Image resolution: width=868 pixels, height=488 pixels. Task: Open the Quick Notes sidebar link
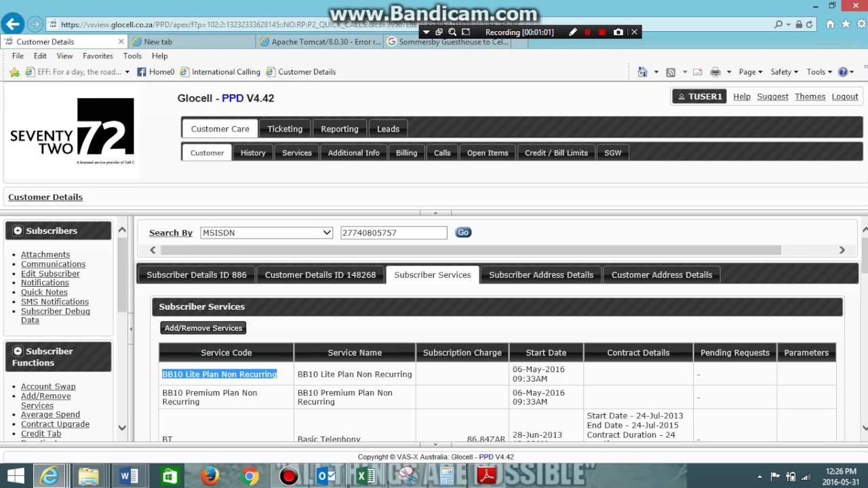(x=44, y=292)
